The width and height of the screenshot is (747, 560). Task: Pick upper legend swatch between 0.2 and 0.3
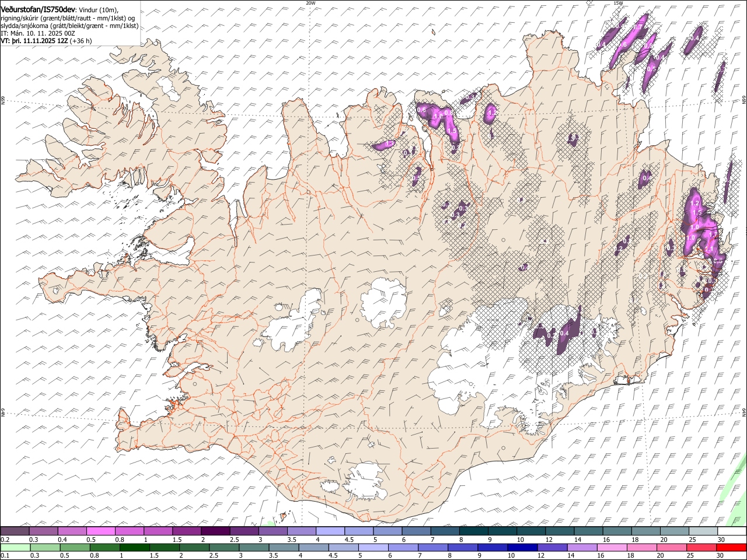(15, 531)
